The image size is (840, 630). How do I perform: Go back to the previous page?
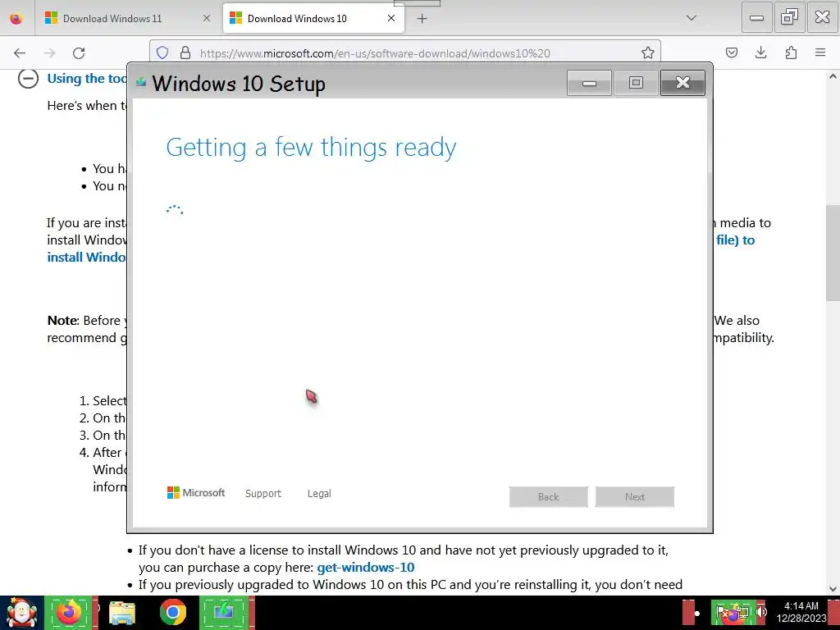20,52
